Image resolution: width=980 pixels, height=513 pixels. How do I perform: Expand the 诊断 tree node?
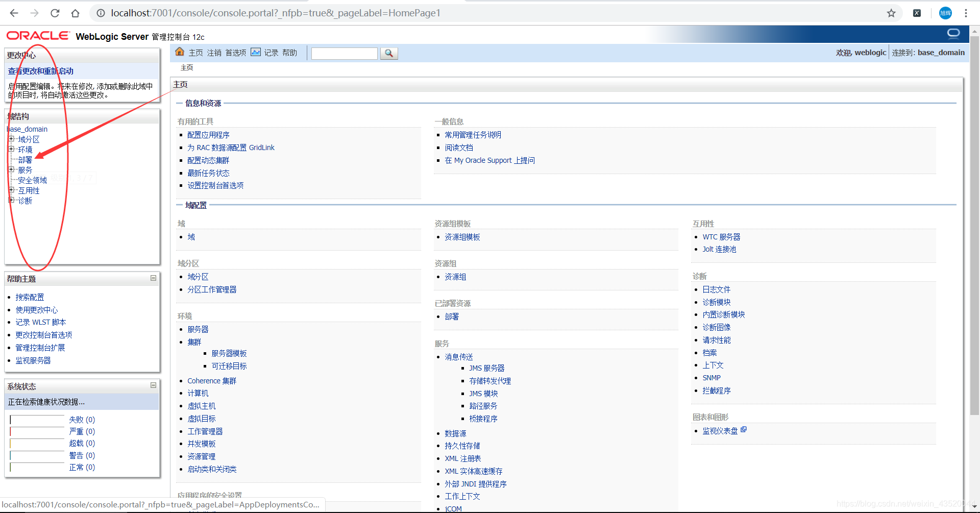click(x=11, y=200)
